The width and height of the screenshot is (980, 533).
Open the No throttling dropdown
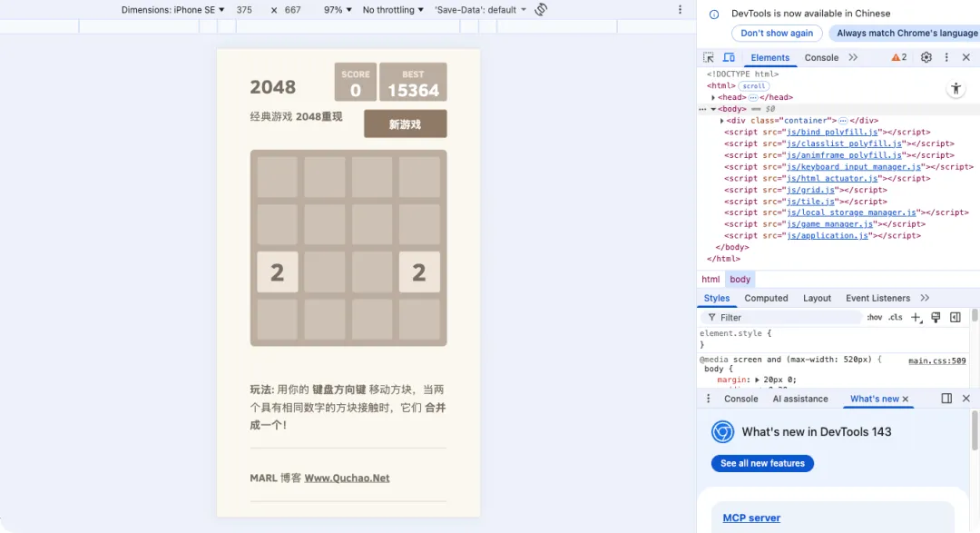[x=393, y=10]
